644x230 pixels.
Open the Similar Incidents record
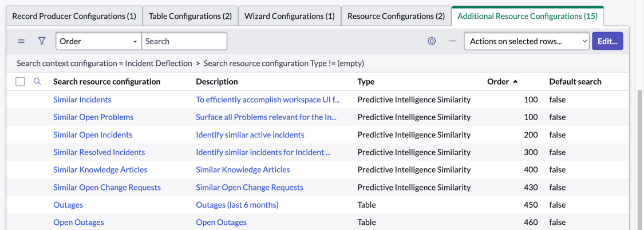tap(82, 100)
